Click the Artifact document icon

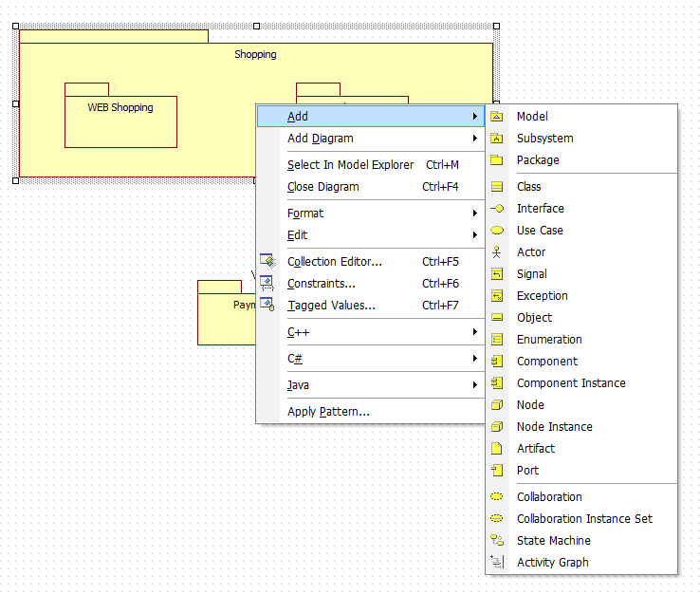coord(497,449)
